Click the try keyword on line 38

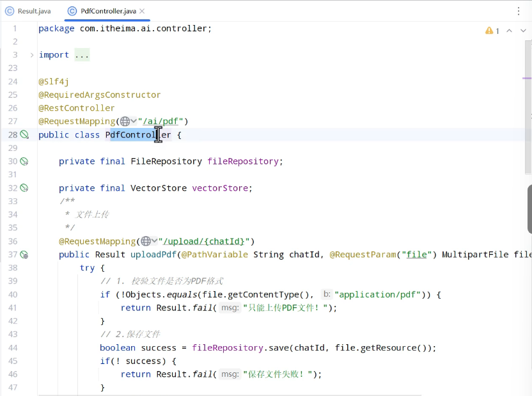[87, 268]
